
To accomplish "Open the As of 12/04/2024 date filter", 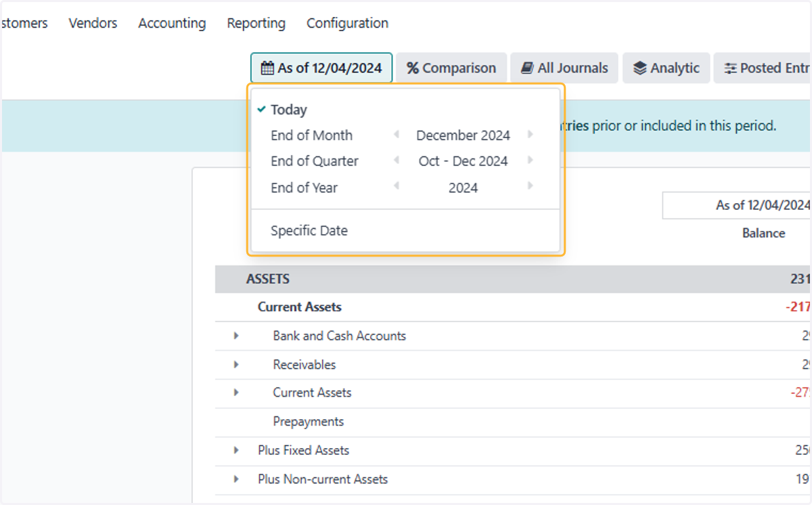I will 321,68.
